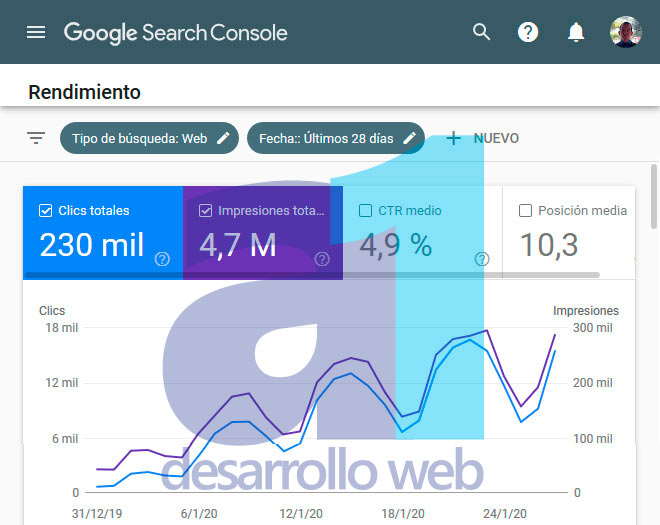This screenshot has height=525, width=660.
Task: Click help icon on Clics totales card
Action: click(163, 259)
